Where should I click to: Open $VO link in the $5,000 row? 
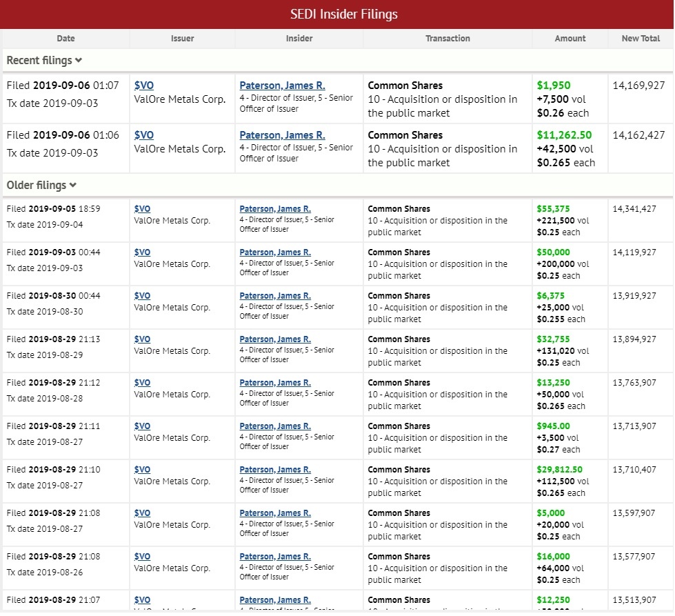(142, 513)
